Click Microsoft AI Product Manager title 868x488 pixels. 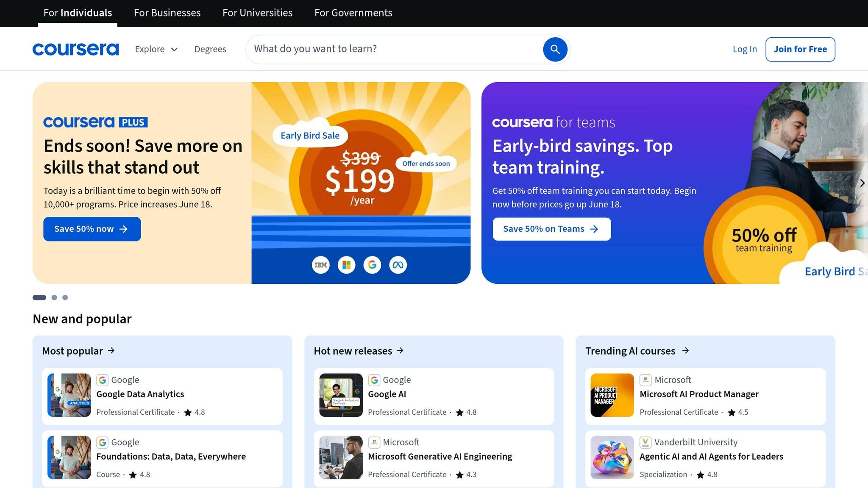[x=699, y=394]
